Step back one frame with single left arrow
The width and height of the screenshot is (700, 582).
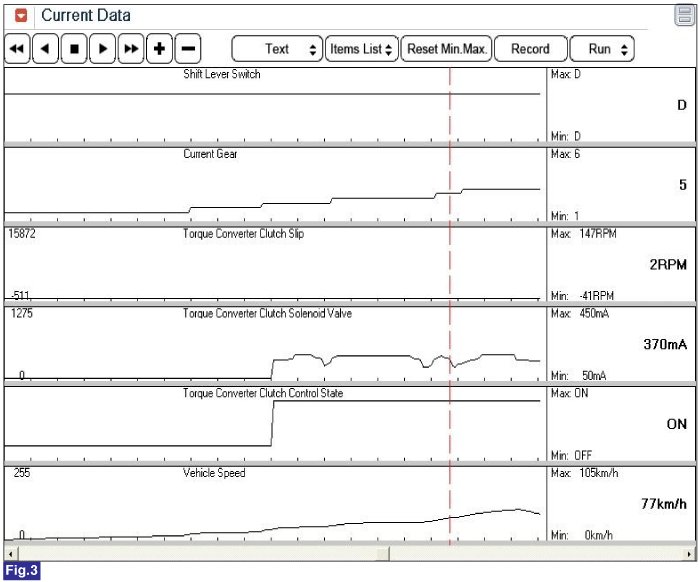pyautogui.click(x=45, y=49)
